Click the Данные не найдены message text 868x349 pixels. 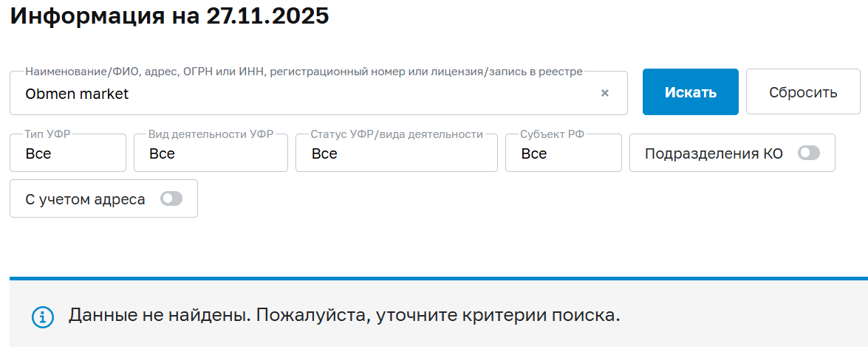click(344, 316)
